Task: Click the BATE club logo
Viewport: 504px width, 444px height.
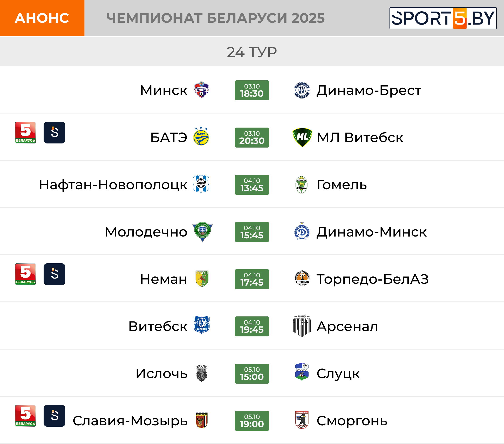Action: tap(201, 137)
